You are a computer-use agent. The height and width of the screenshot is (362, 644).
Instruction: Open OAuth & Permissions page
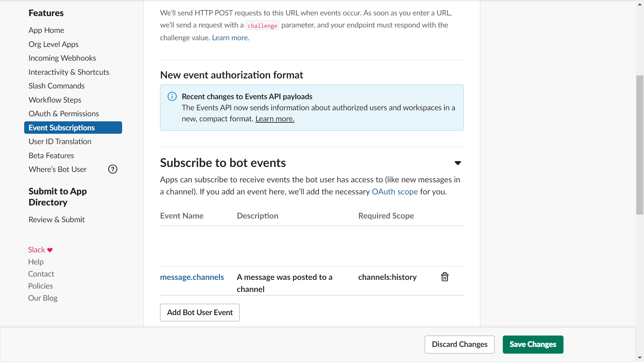tap(64, 114)
